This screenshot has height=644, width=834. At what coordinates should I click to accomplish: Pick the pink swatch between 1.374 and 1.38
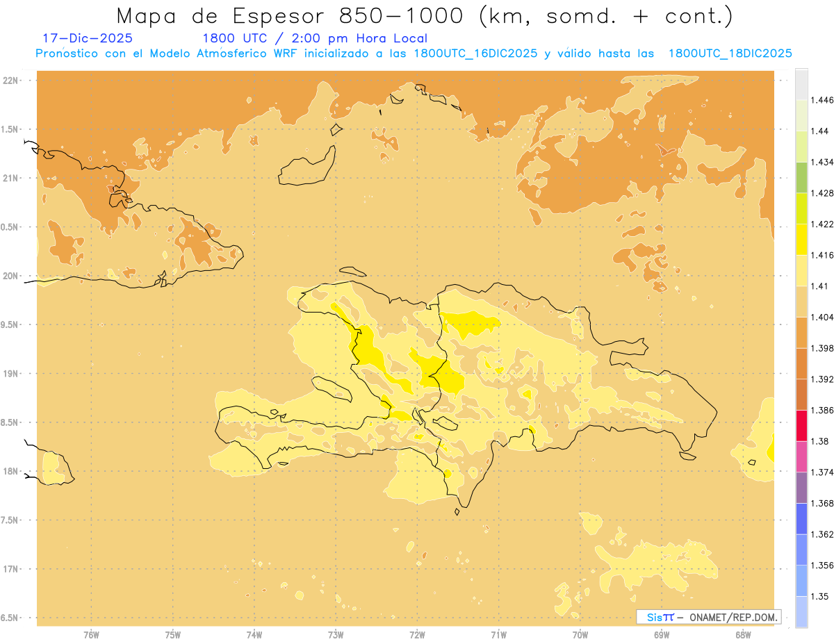click(x=801, y=456)
